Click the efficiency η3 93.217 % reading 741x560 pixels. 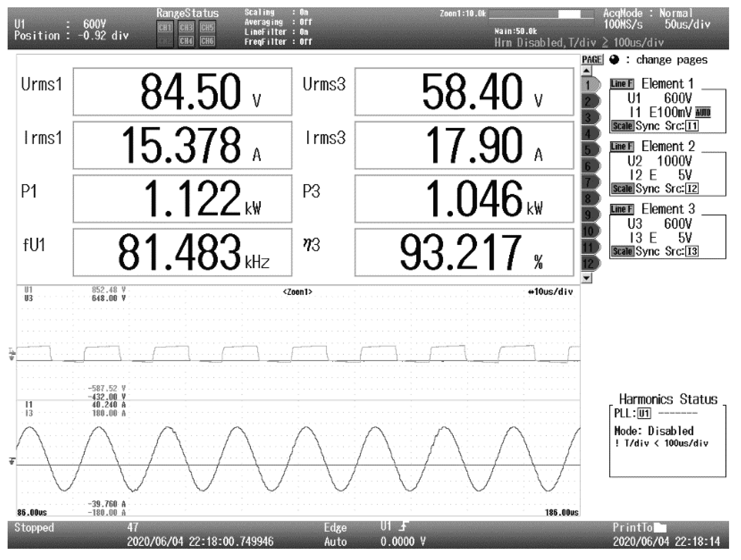464,252
